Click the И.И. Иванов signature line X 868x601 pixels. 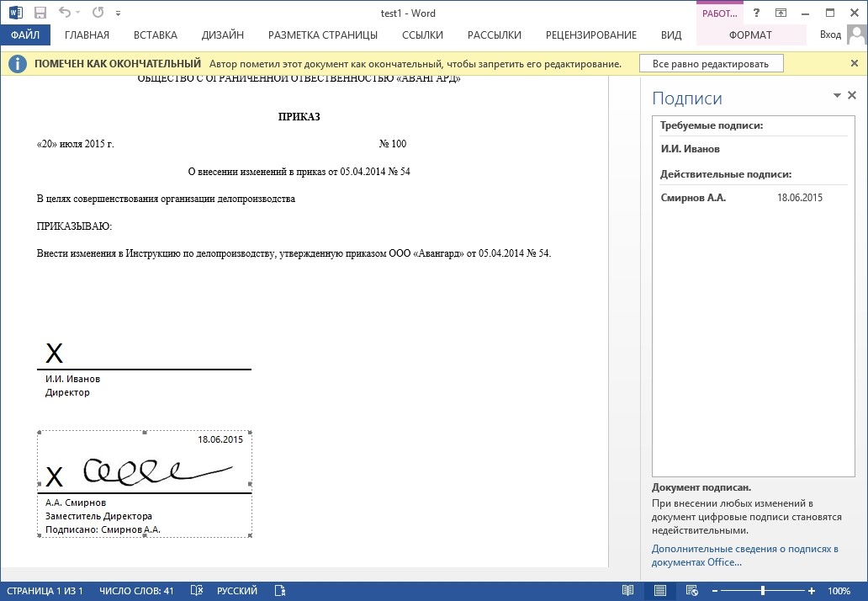pos(54,354)
